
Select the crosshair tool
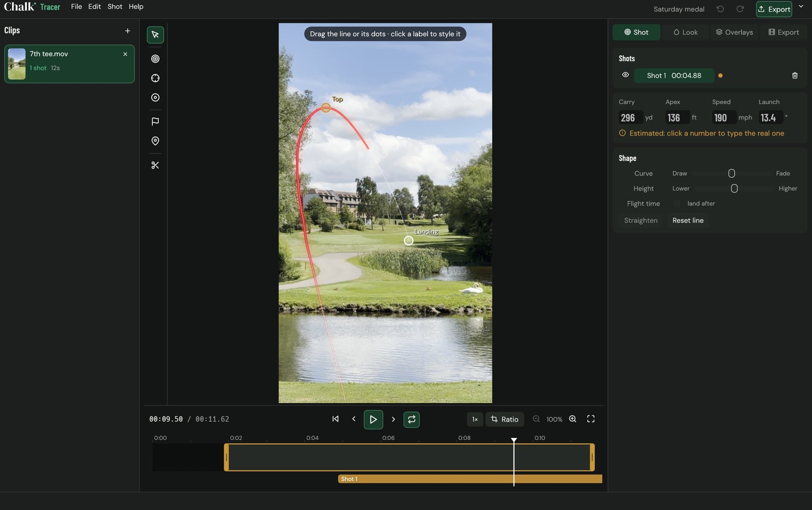tap(155, 78)
